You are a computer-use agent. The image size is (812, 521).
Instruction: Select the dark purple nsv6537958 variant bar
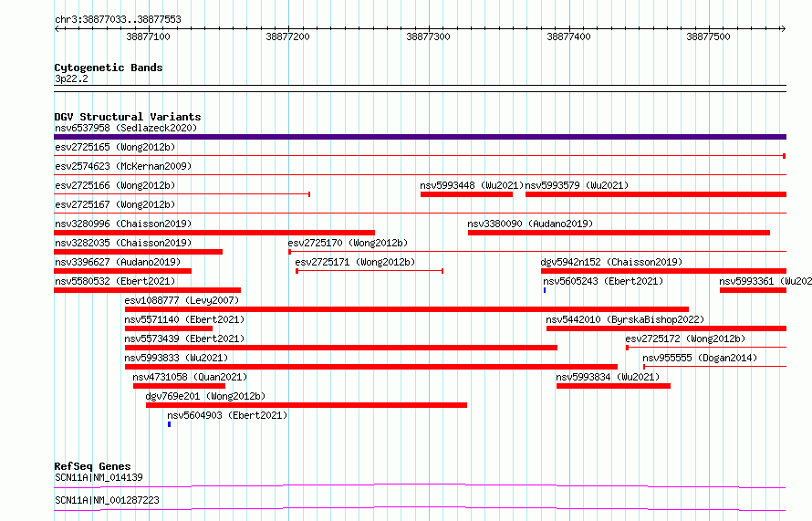[420, 137]
